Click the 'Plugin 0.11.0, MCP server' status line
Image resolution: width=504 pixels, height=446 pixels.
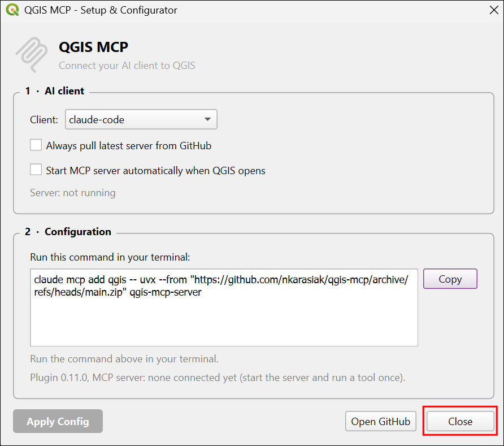click(218, 378)
